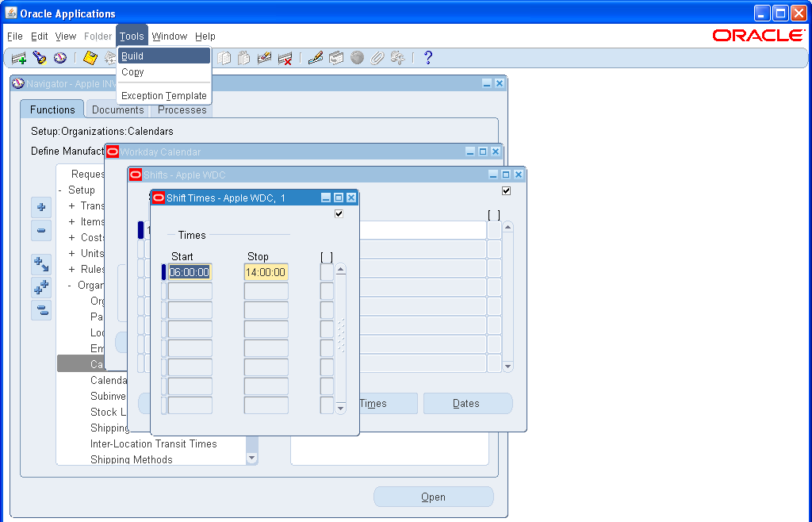
Task: Click the Delete record red X icon
Action: [x=285, y=57]
